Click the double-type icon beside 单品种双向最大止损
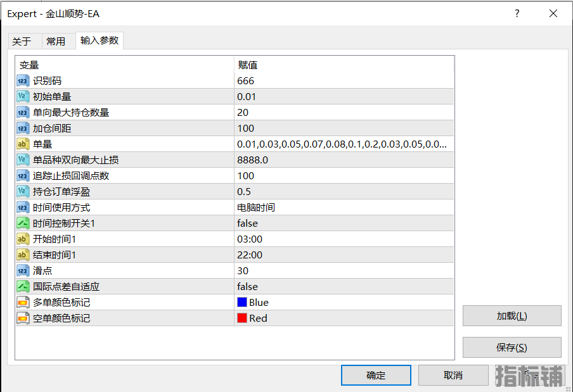This screenshot has width=573, height=392. pyautogui.click(x=23, y=160)
